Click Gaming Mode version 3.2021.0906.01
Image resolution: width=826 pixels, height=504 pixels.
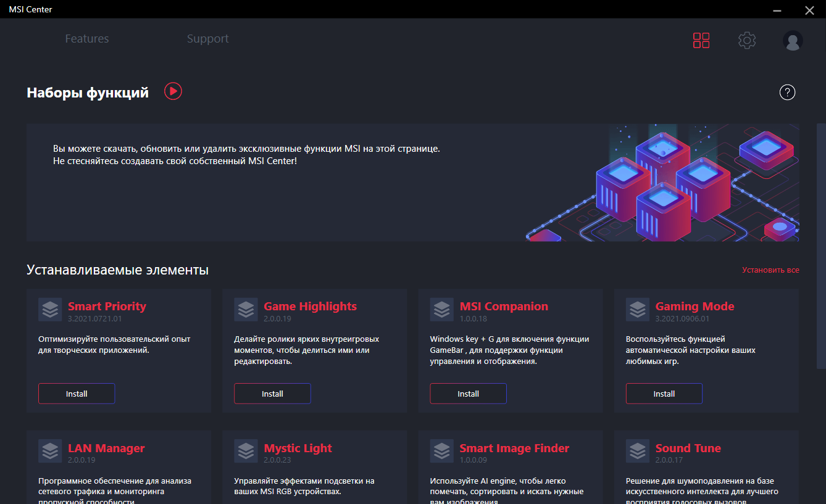(683, 319)
